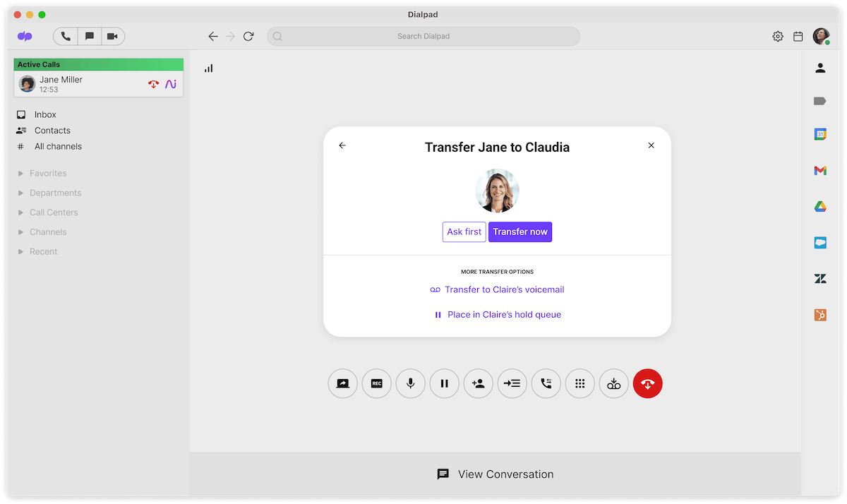Screen dimensions: 847x504
Task: Open Contacts from the sidebar
Action: pyautogui.click(x=51, y=130)
